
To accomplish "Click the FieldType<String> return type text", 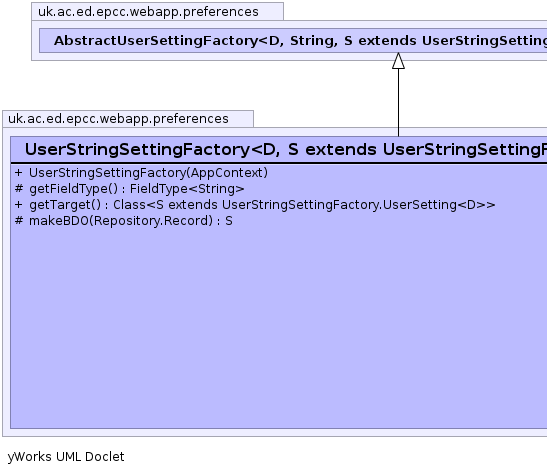I will point(187,189).
